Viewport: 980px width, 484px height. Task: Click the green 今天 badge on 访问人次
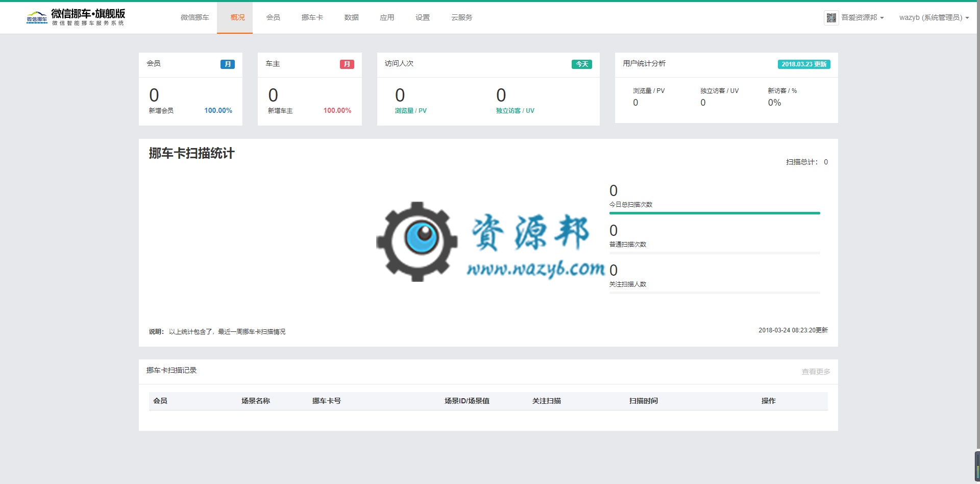coord(582,64)
